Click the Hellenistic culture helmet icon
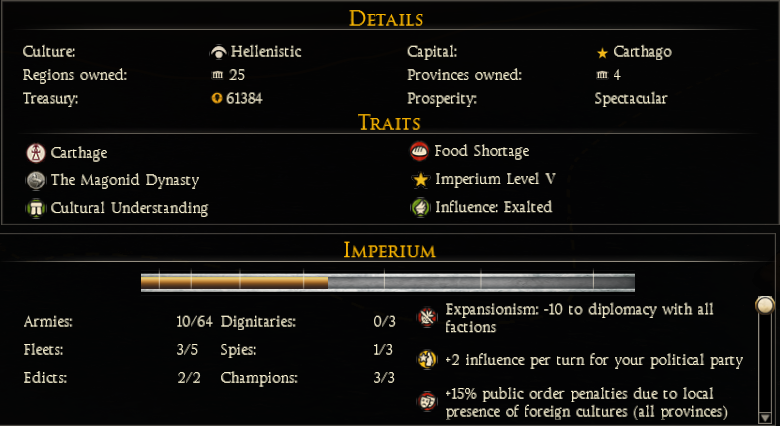This screenshot has width=780, height=426. [x=217, y=52]
